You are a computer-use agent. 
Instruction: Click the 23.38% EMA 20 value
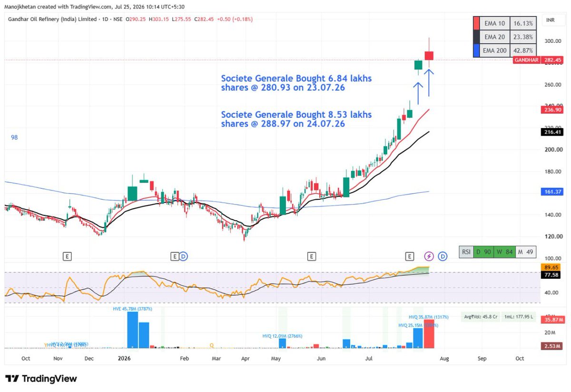pyautogui.click(x=523, y=37)
